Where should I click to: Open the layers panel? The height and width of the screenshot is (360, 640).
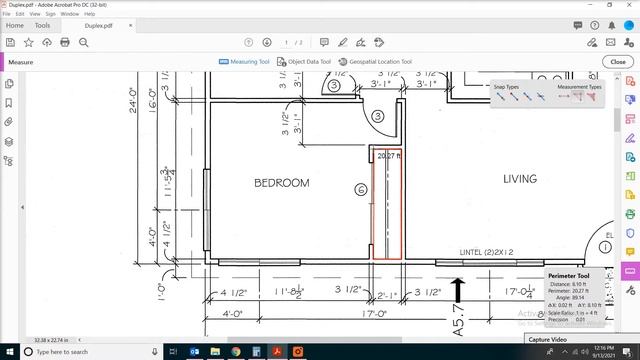pyautogui.click(x=9, y=142)
